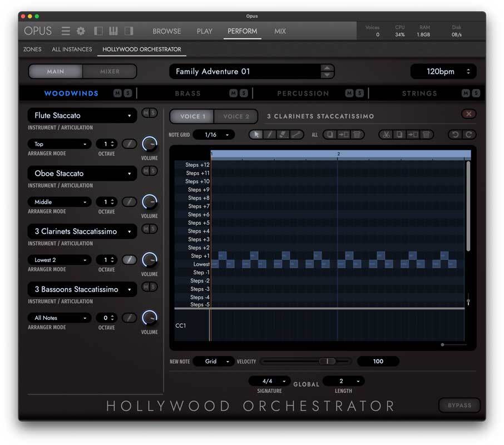Mute the Flute Staccato instrument
This screenshot has width=504, height=445.
(145, 113)
